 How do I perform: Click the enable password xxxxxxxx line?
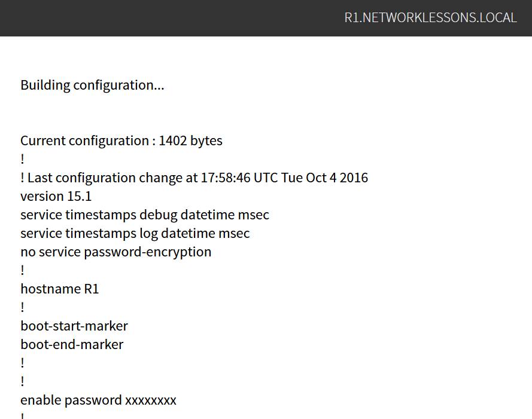(98, 400)
